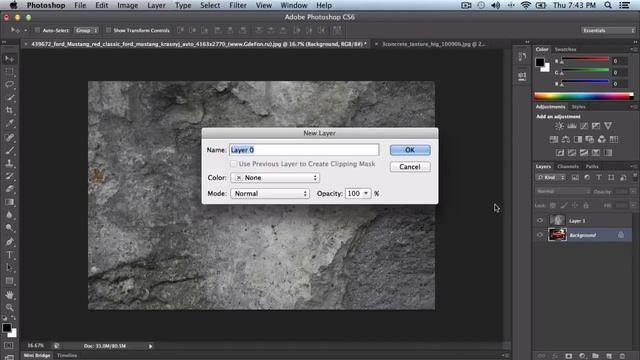
Task: Click the foreground color swatch in Color panel
Action: click(540, 62)
